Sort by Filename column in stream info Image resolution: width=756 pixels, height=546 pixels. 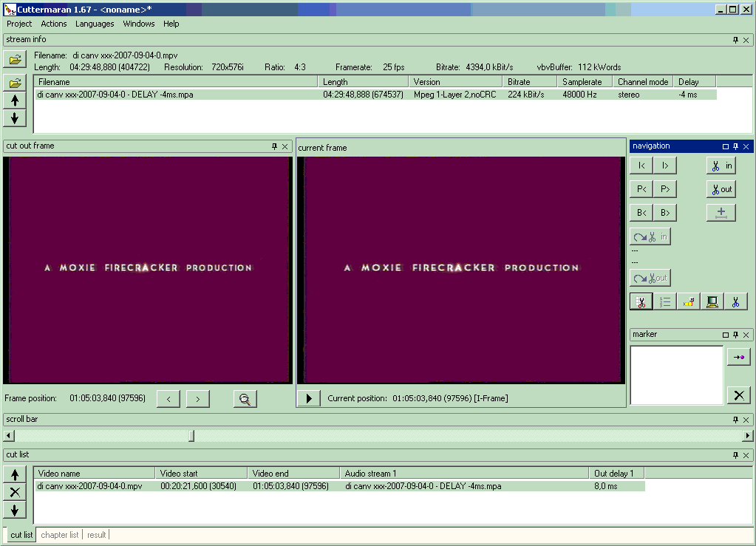pos(175,82)
